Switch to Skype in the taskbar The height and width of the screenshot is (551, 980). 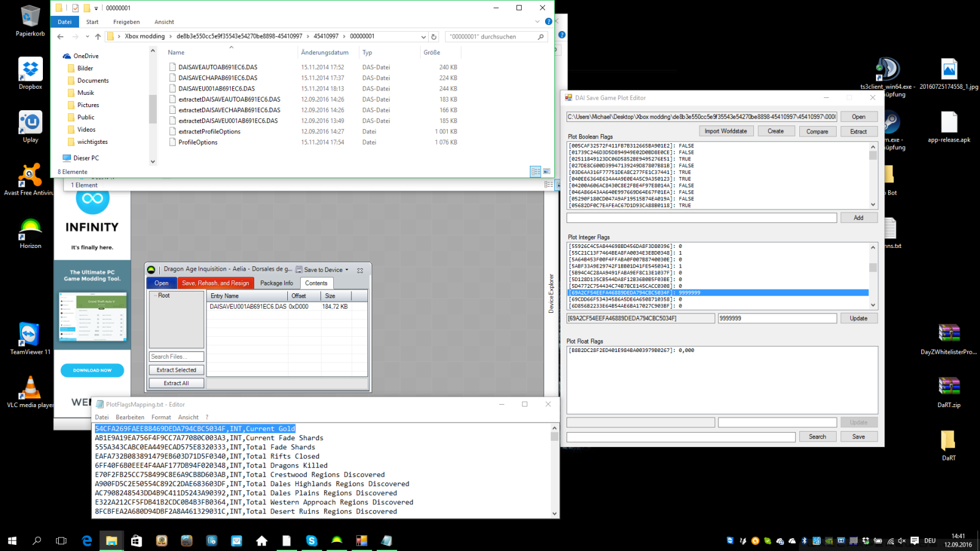tap(312, 541)
